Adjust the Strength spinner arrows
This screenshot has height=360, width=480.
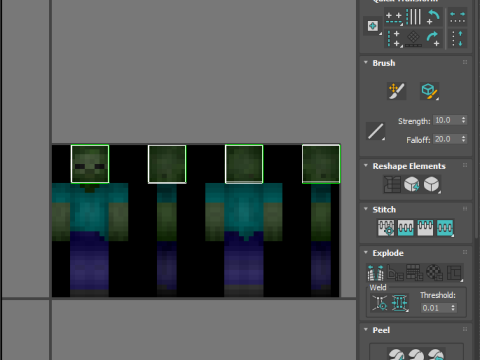[x=463, y=120]
